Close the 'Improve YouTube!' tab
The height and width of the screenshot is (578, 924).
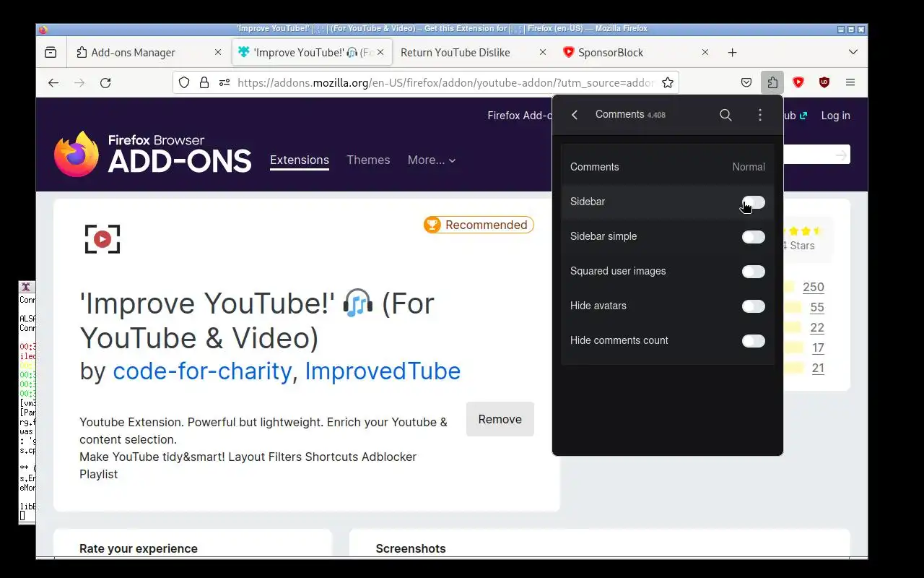(x=380, y=52)
